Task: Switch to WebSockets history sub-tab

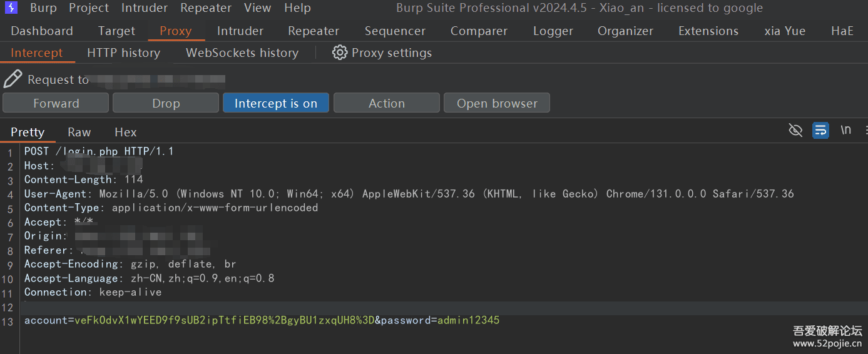Action: point(242,53)
